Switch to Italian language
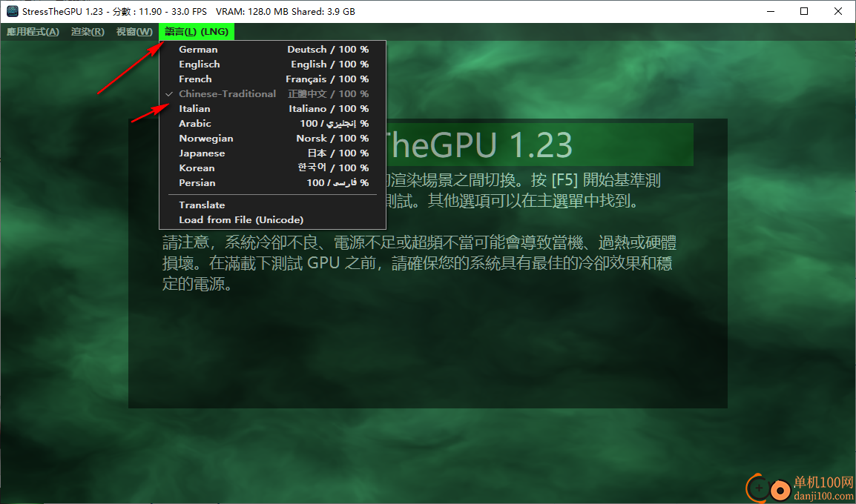Screen dimensions: 856x504 pyautogui.click(x=272, y=108)
